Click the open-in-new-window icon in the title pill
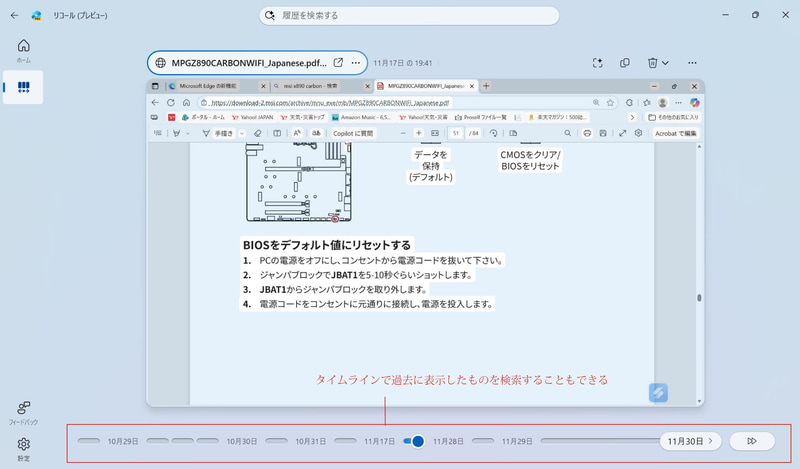The image size is (800, 469). 338,63
